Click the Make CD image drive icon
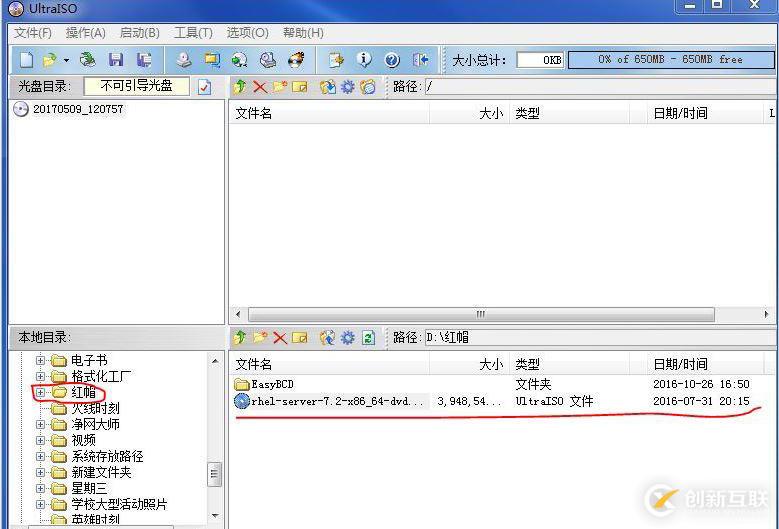This screenshot has height=529, width=779. (x=184, y=60)
